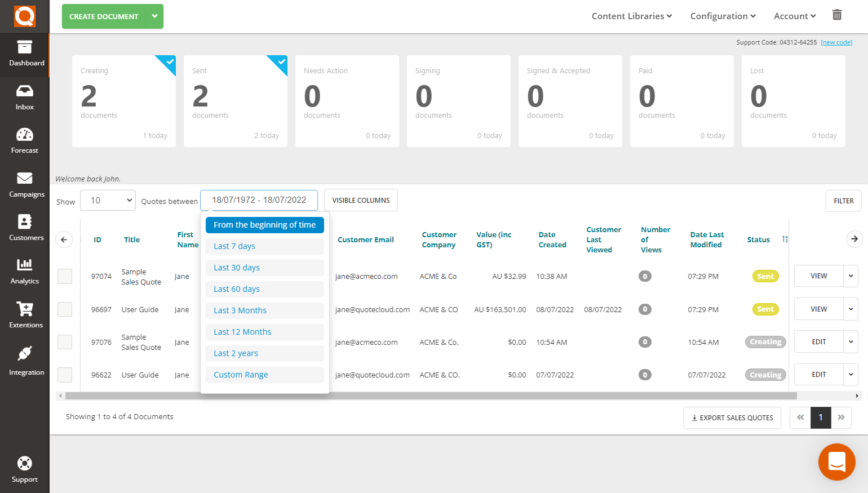Open Analytics from the sidebar
The width and height of the screenshot is (868, 493).
[x=24, y=272]
